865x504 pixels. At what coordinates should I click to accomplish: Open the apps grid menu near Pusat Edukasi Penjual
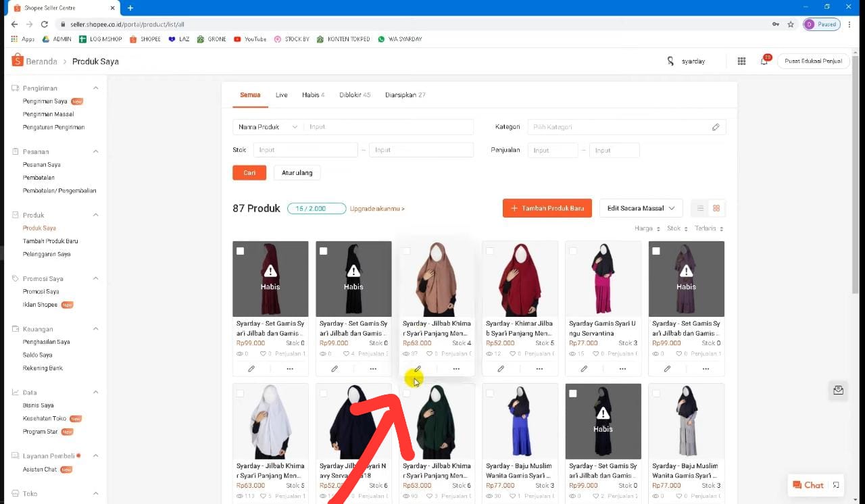coord(741,61)
